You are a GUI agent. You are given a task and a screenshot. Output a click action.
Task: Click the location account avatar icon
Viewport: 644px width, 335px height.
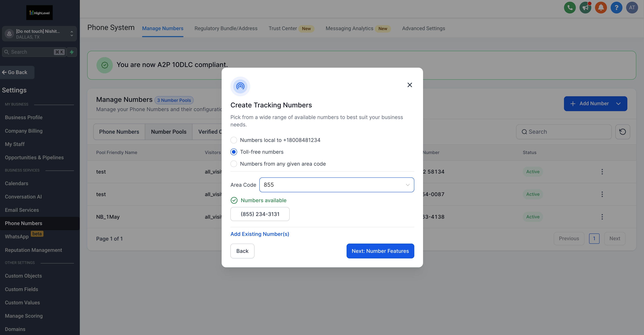click(9, 33)
